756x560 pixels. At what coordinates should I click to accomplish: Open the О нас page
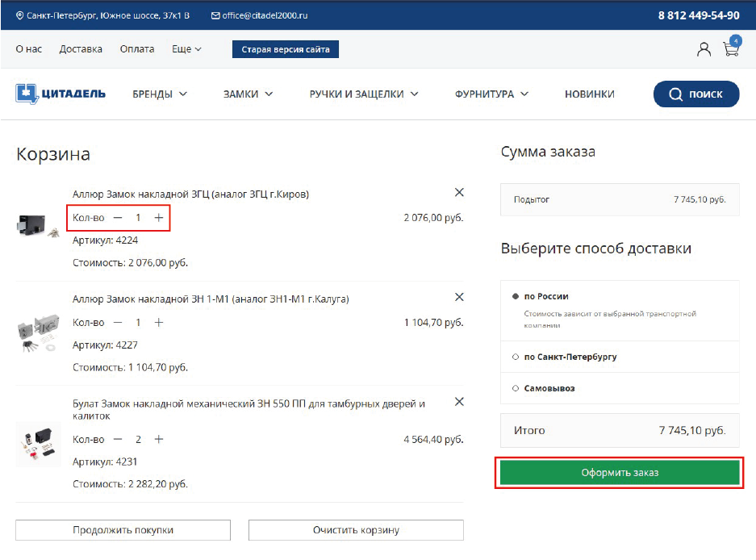[x=29, y=49]
